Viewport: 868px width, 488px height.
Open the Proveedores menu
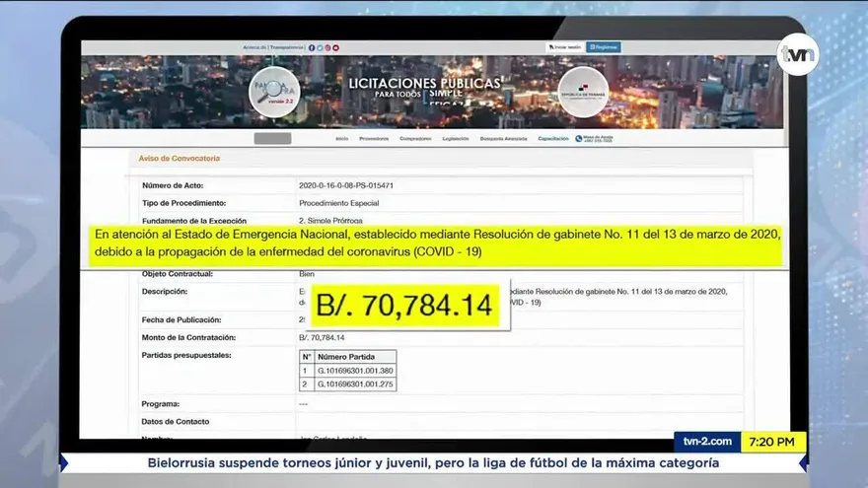(x=374, y=138)
